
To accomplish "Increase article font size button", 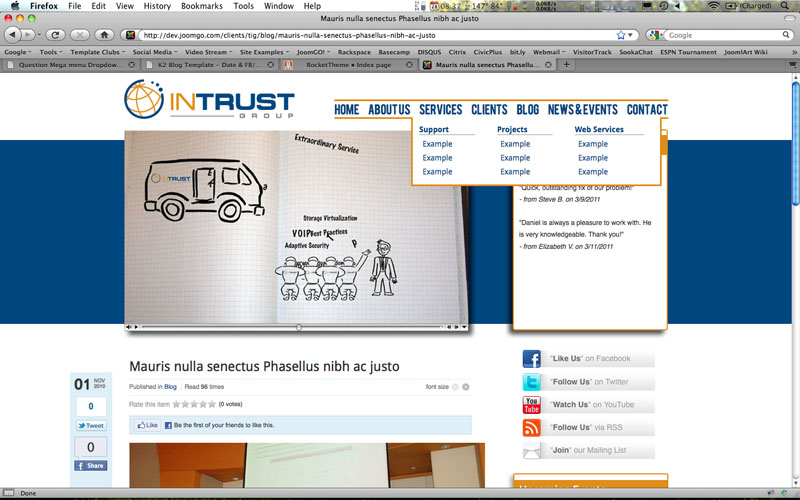I will [x=466, y=387].
